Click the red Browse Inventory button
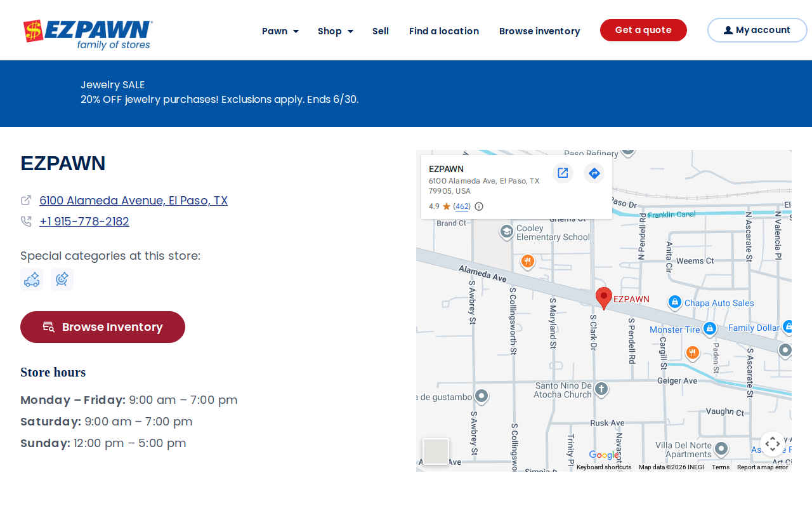 click(103, 327)
